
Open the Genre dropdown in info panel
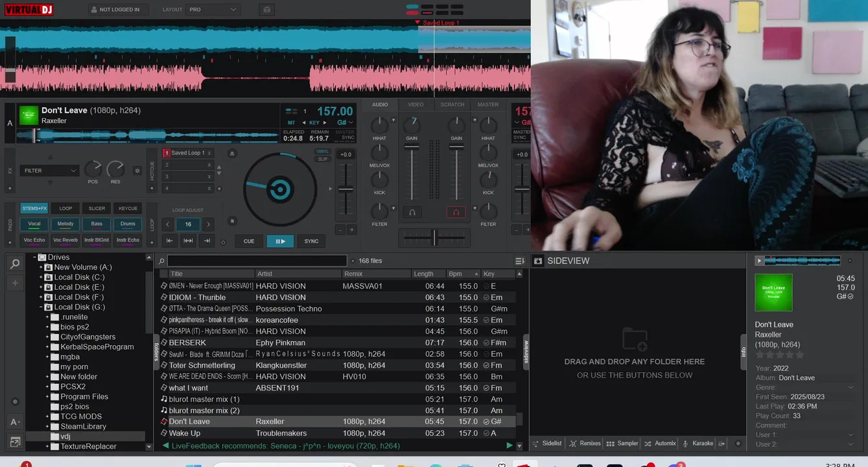(x=851, y=387)
